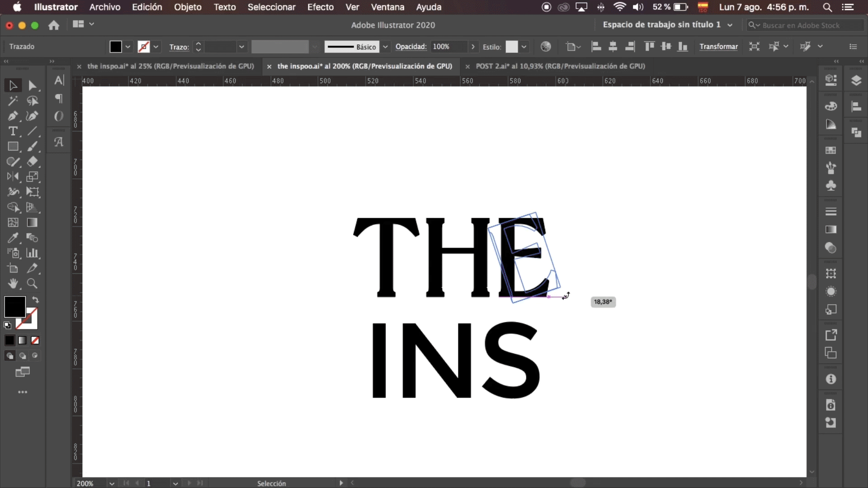Swap fill and stroke colors

(x=36, y=300)
